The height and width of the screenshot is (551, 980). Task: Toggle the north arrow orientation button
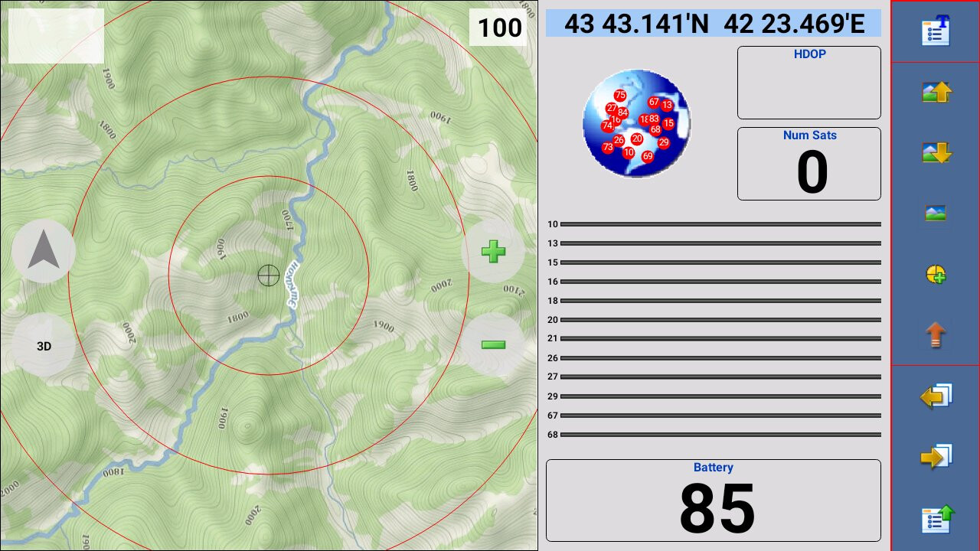(44, 251)
